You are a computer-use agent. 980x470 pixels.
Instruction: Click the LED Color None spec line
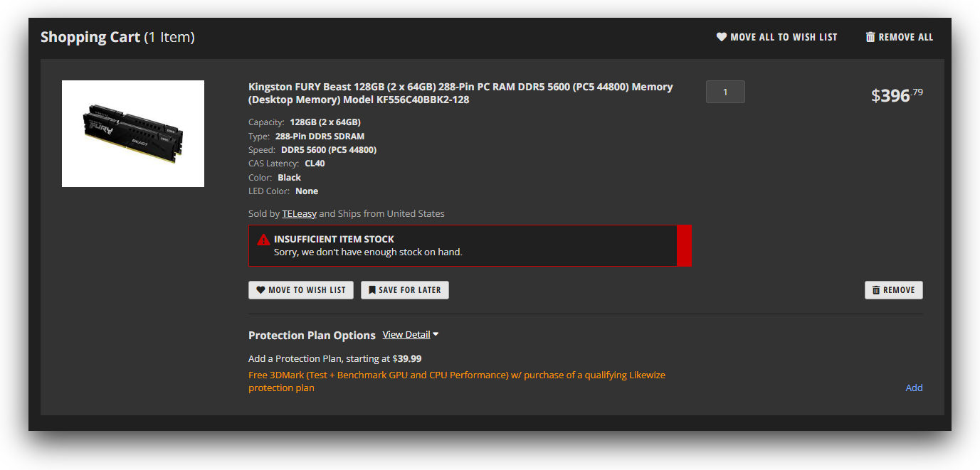coord(283,191)
